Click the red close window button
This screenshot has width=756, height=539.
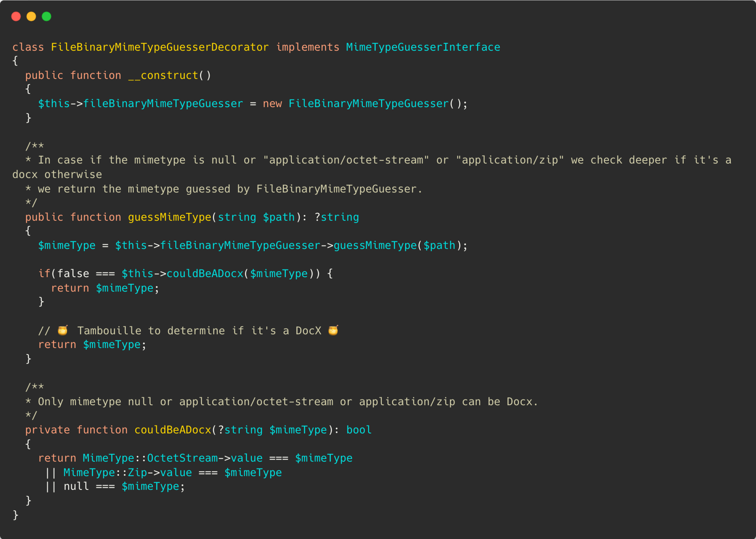16,16
